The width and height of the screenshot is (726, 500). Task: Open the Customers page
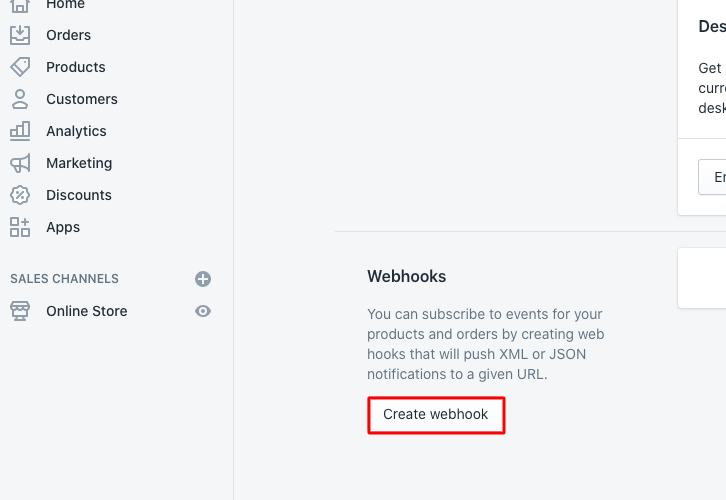point(81,99)
